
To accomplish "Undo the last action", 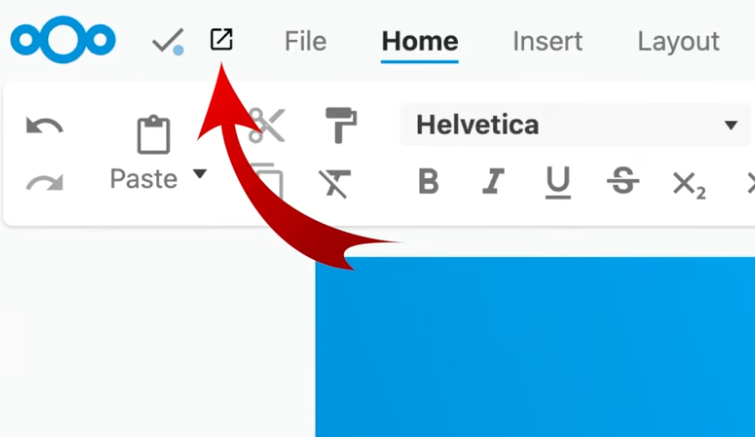I will click(x=44, y=126).
